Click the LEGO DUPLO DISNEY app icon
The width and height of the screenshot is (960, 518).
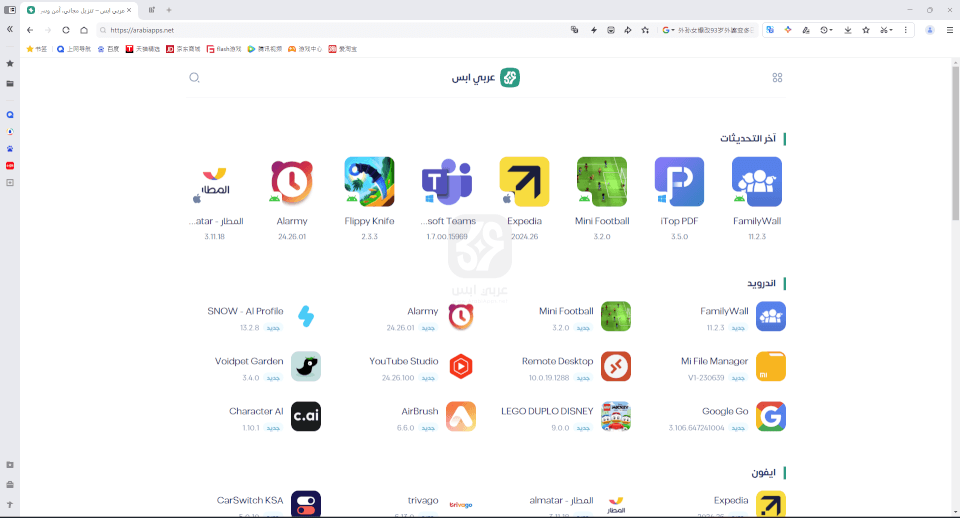(616, 416)
